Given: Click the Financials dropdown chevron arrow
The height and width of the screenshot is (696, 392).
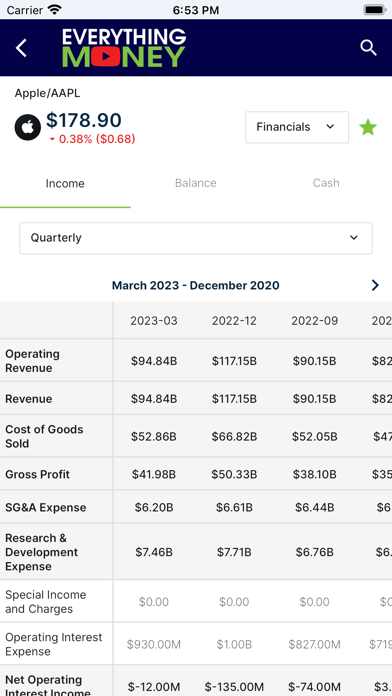Looking at the screenshot, I should pos(330,127).
